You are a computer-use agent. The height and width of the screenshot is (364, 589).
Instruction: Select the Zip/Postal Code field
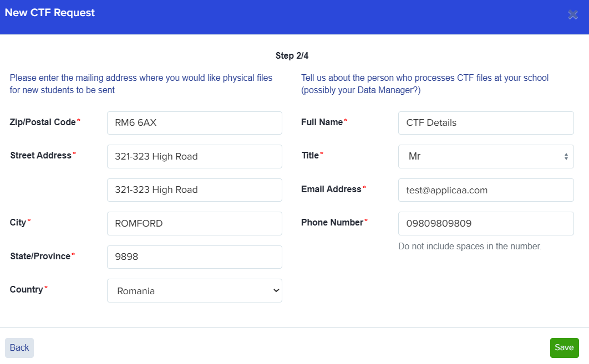coord(194,122)
